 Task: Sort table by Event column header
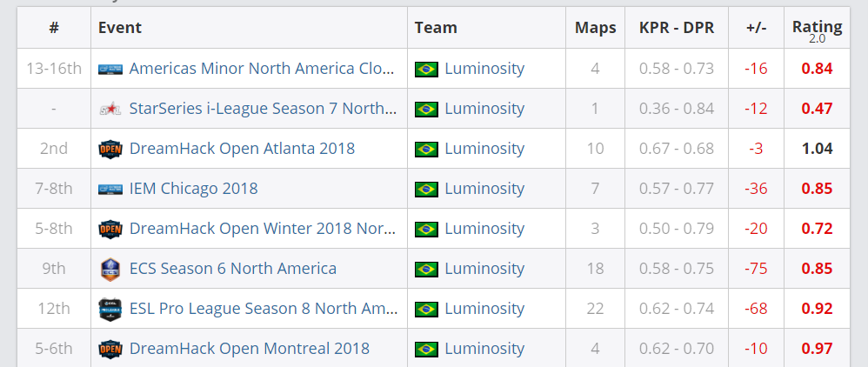(x=120, y=28)
